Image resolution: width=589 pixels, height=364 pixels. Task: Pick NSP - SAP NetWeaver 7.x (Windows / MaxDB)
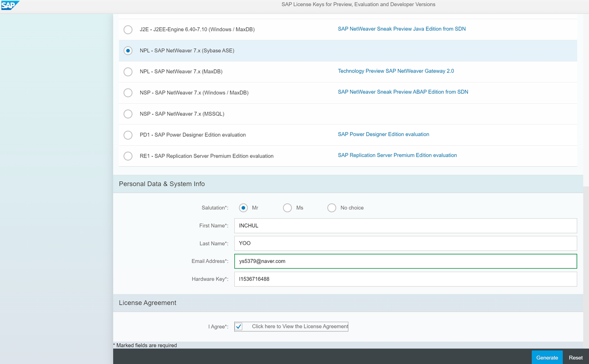128,93
